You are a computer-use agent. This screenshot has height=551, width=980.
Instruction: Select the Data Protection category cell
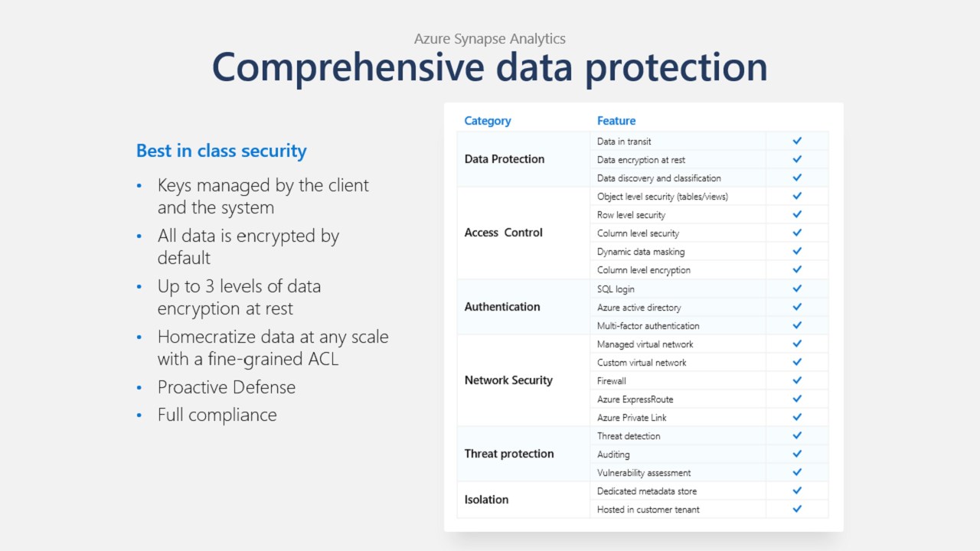click(505, 159)
